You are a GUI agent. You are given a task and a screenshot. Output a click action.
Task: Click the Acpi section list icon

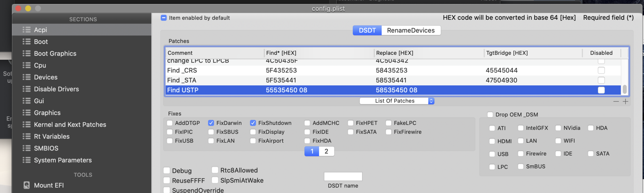pyautogui.click(x=26, y=30)
